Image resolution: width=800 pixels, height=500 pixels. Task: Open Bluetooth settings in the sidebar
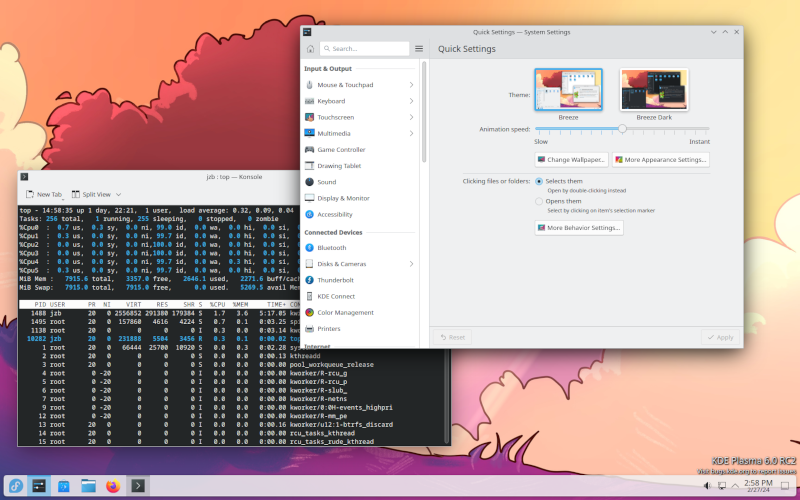click(x=331, y=247)
